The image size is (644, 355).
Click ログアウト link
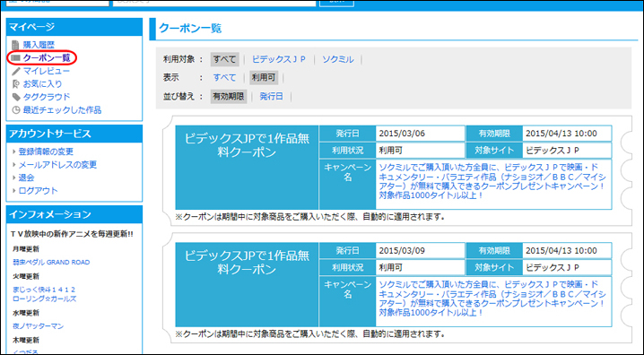[38, 191]
